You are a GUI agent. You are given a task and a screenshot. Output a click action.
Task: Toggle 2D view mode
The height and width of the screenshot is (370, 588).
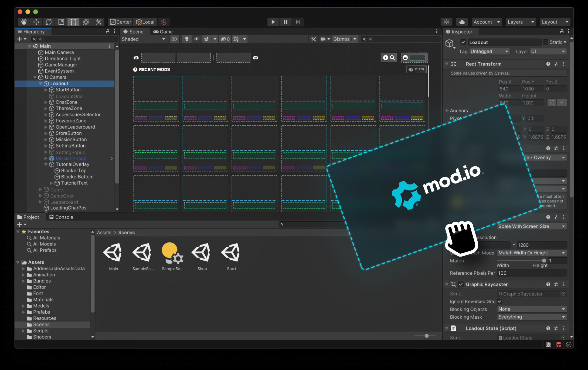(174, 39)
